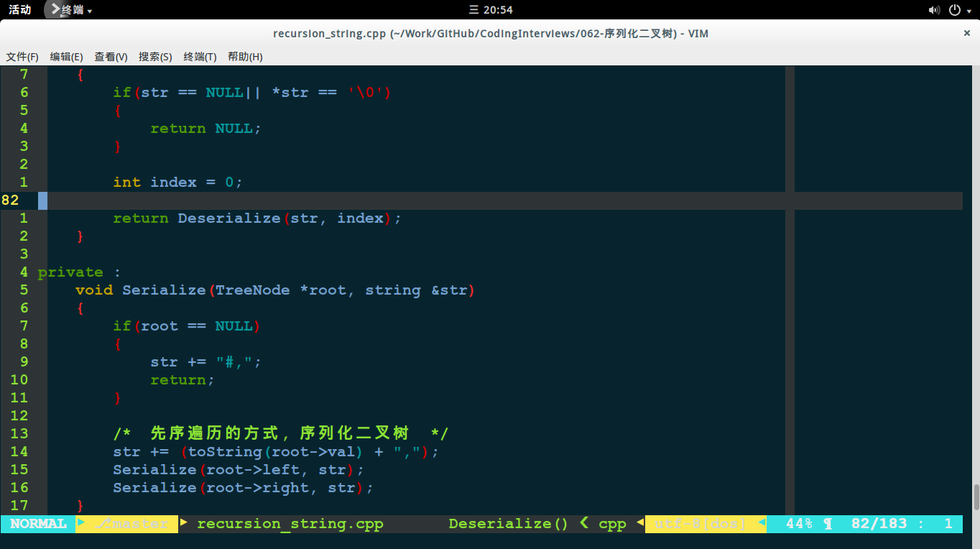Image resolution: width=980 pixels, height=549 pixels.
Task: Click Serialize(root->left, str); line
Action: click(x=239, y=470)
